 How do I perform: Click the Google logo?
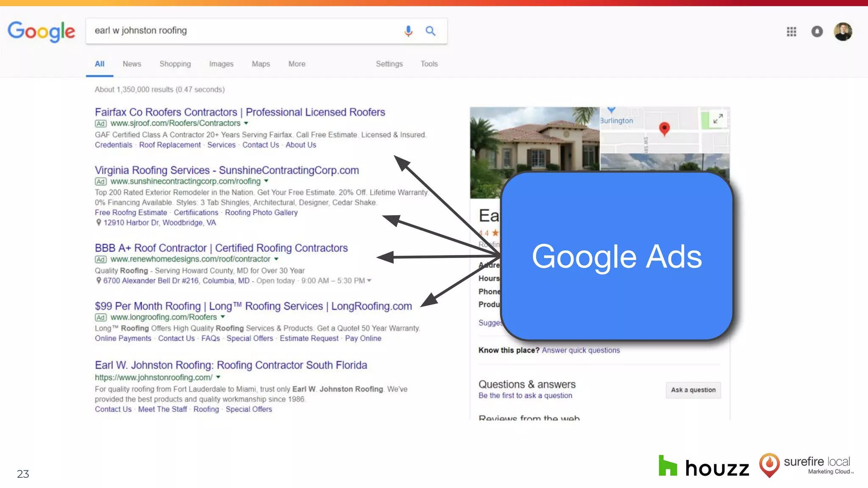click(x=41, y=31)
